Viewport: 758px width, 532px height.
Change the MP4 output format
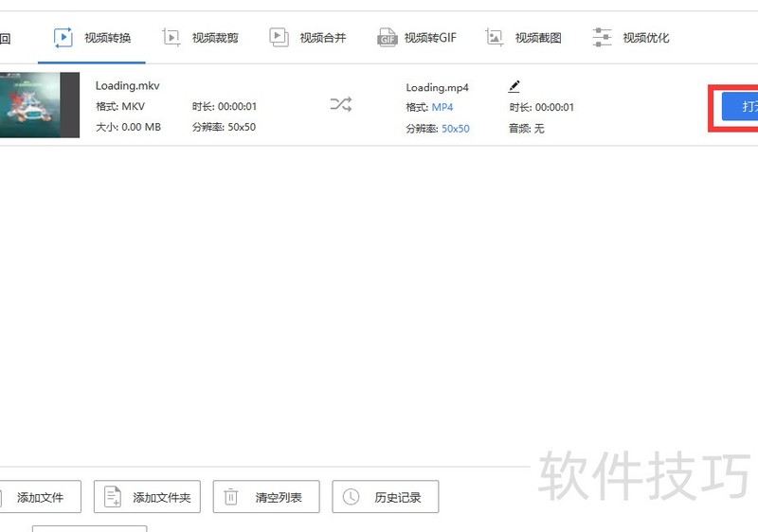[442, 107]
